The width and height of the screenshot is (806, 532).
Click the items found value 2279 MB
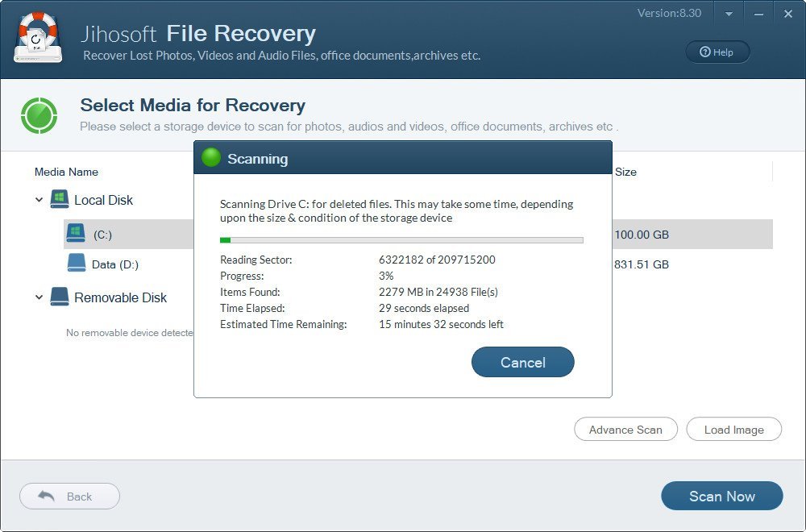[x=438, y=292]
